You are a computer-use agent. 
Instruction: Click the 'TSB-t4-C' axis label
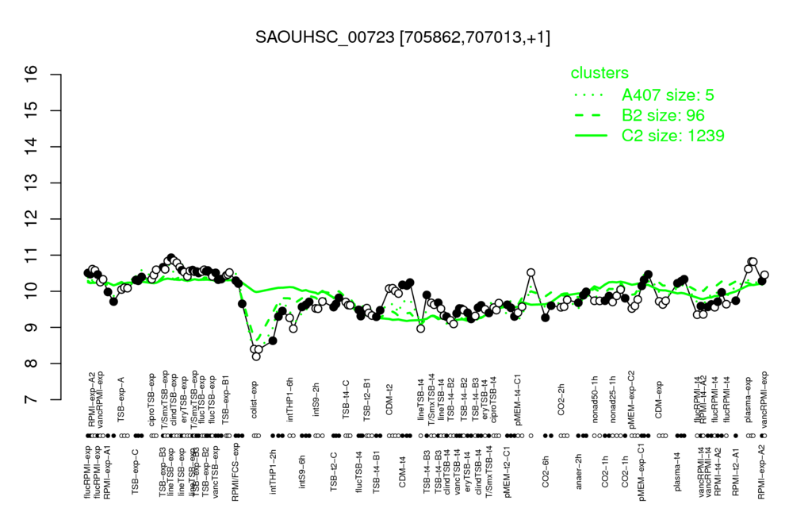click(347, 398)
